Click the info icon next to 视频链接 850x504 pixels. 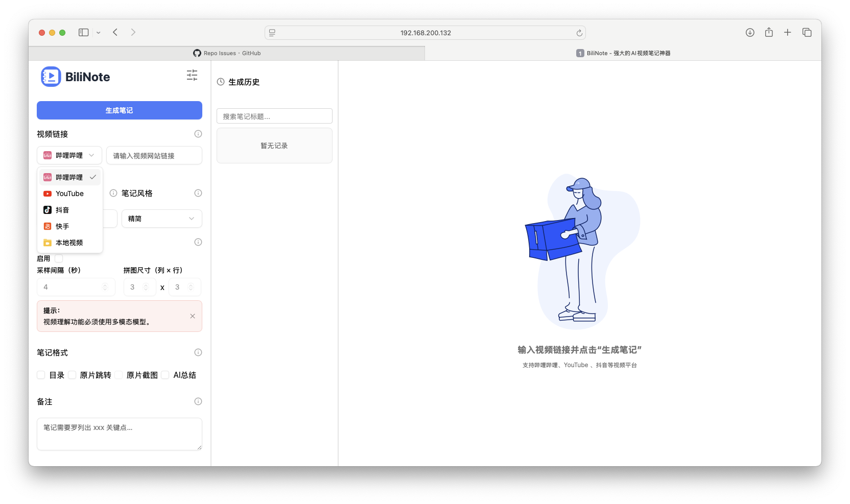coord(198,134)
